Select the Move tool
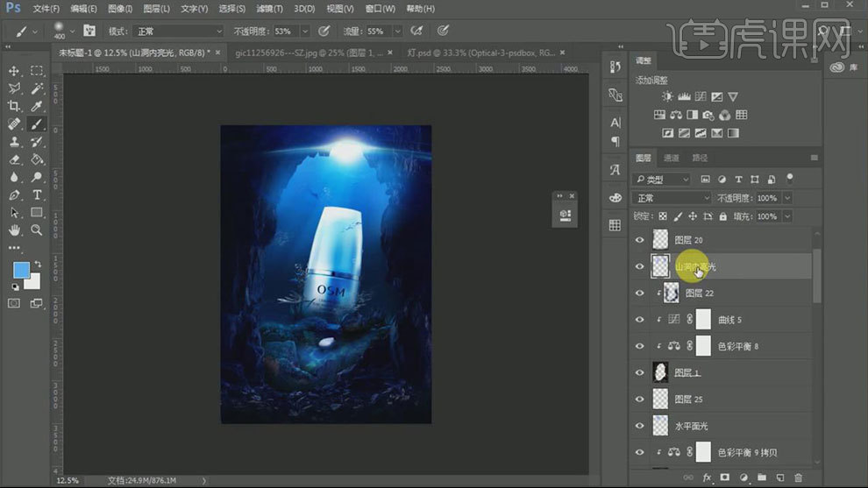 coord(14,71)
